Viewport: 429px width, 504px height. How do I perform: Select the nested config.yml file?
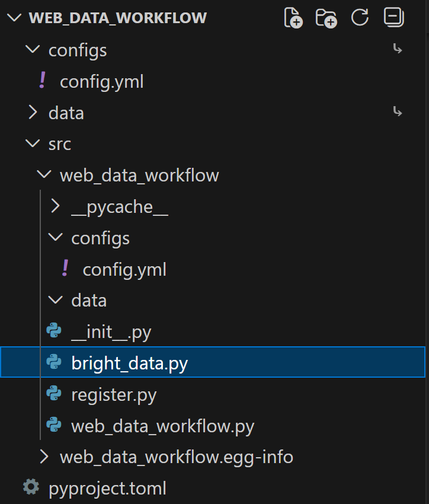pos(124,269)
